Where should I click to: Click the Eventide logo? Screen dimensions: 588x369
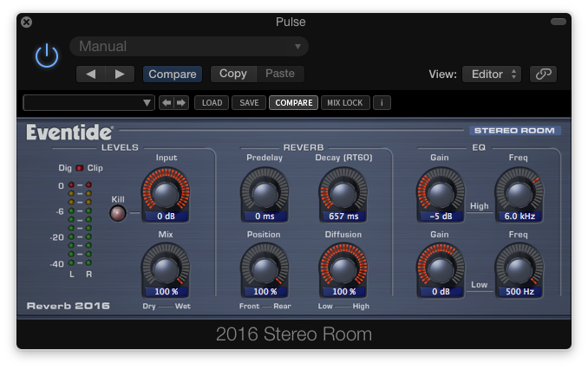(x=69, y=133)
